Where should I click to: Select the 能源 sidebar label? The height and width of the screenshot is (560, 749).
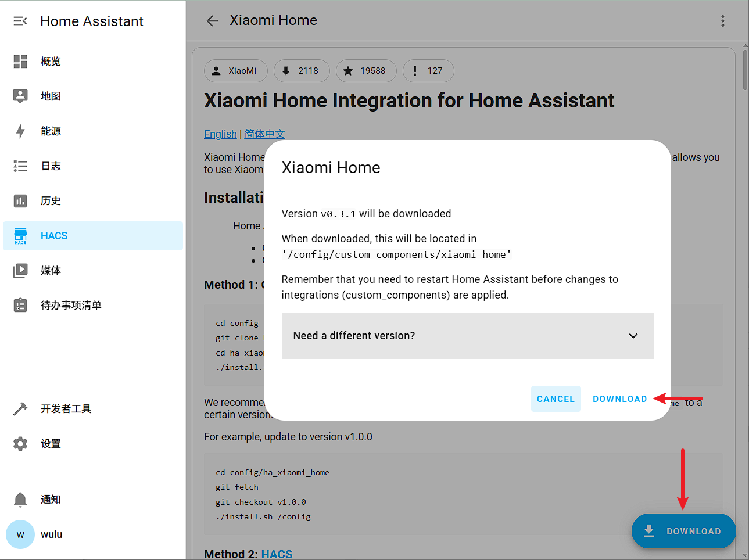coord(51,131)
